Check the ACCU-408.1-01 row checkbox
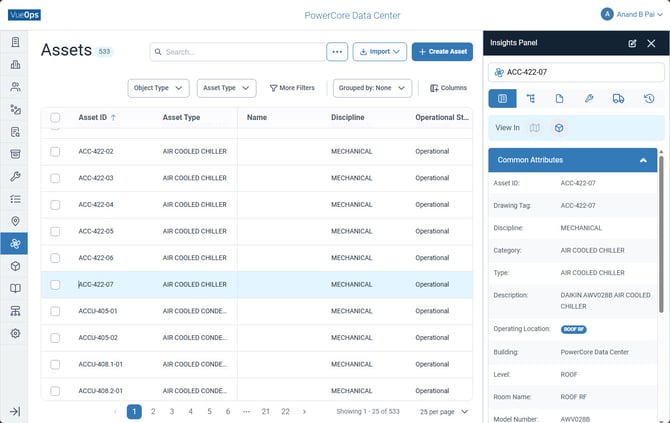This screenshot has width=670, height=423. click(x=55, y=364)
